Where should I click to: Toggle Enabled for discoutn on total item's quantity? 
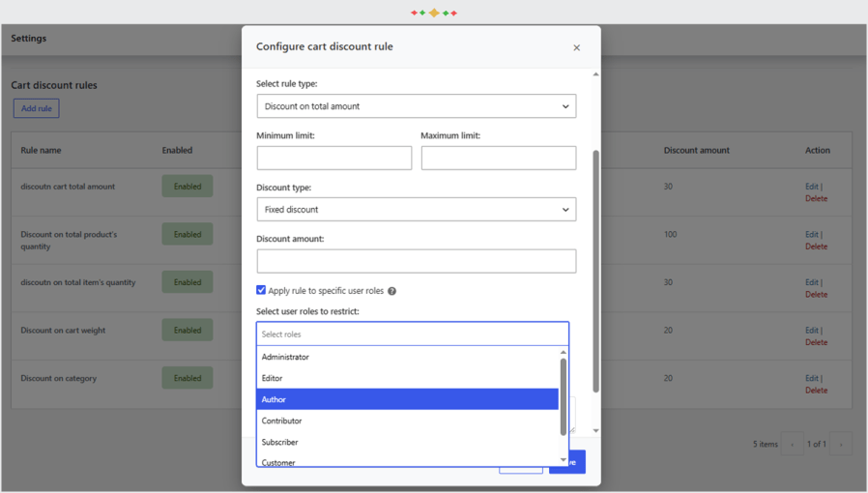tap(188, 282)
